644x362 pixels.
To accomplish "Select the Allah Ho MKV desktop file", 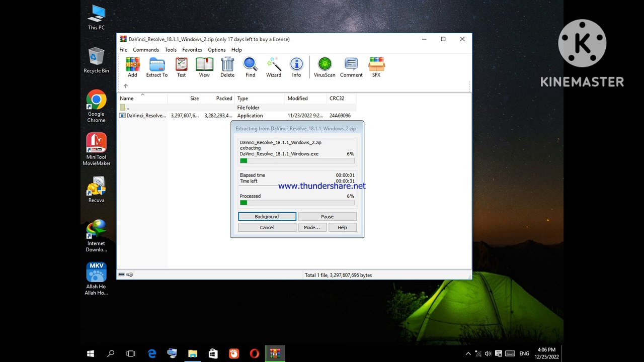I will coord(96,279).
